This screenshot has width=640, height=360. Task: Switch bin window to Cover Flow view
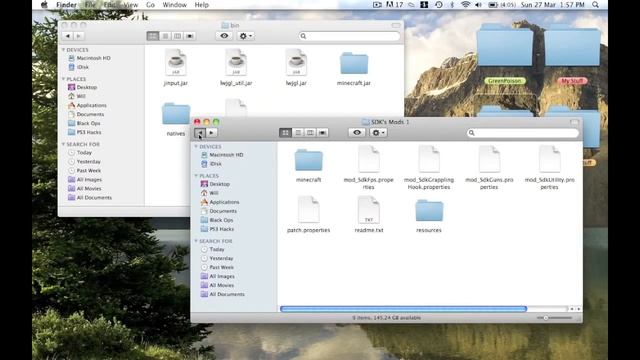coord(190,36)
